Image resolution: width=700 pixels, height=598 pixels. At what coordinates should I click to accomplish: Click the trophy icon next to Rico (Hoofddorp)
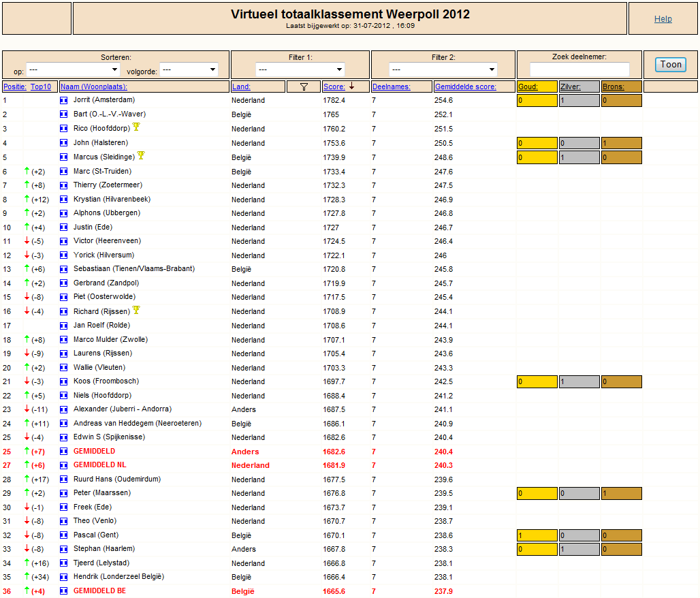tap(136, 127)
